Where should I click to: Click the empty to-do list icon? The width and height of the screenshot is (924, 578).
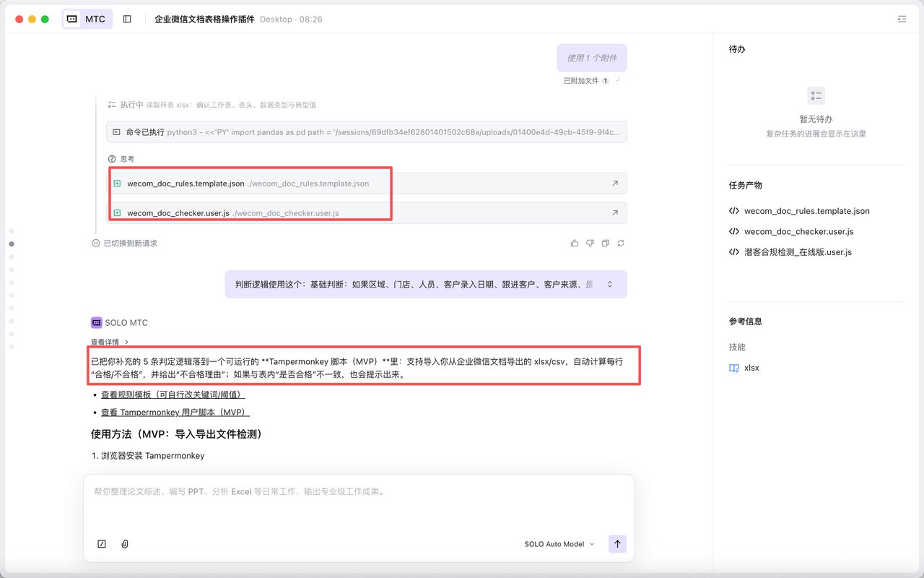click(x=816, y=95)
